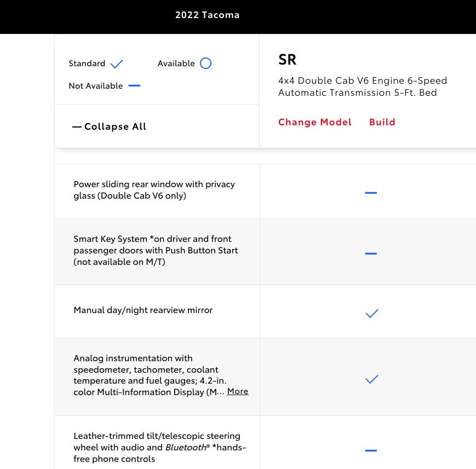Screen dimensions: 476x469
Task: Select the 'Smart Key System' feature text
Action: click(156, 250)
